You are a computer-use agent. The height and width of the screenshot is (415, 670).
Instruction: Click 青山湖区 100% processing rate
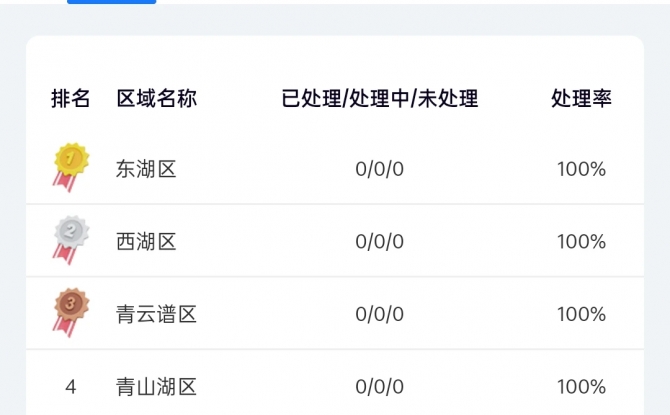(x=582, y=387)
